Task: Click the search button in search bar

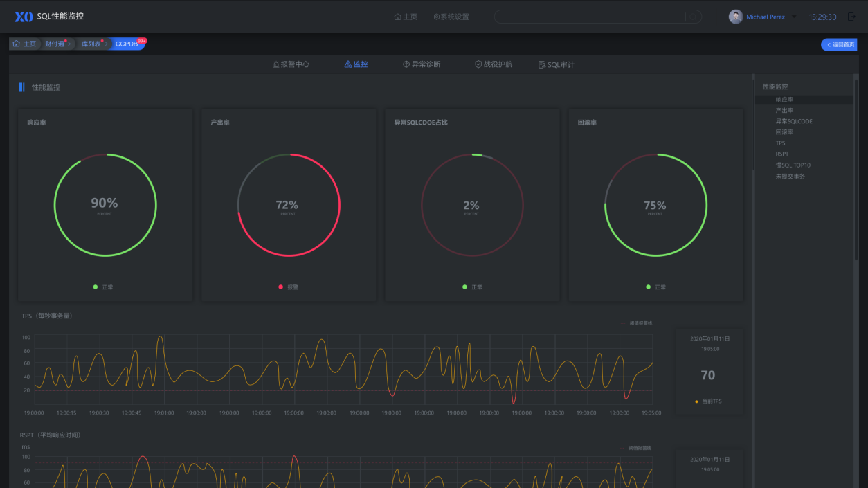Action: [693, 17]
